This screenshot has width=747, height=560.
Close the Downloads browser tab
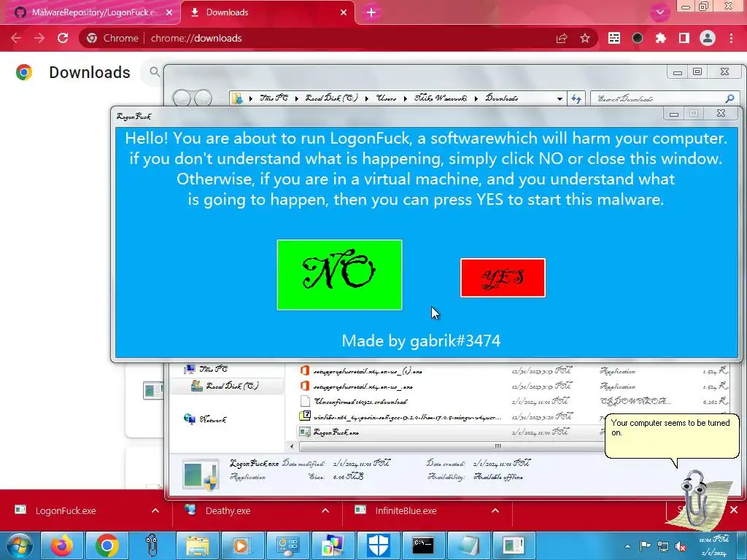344,12
